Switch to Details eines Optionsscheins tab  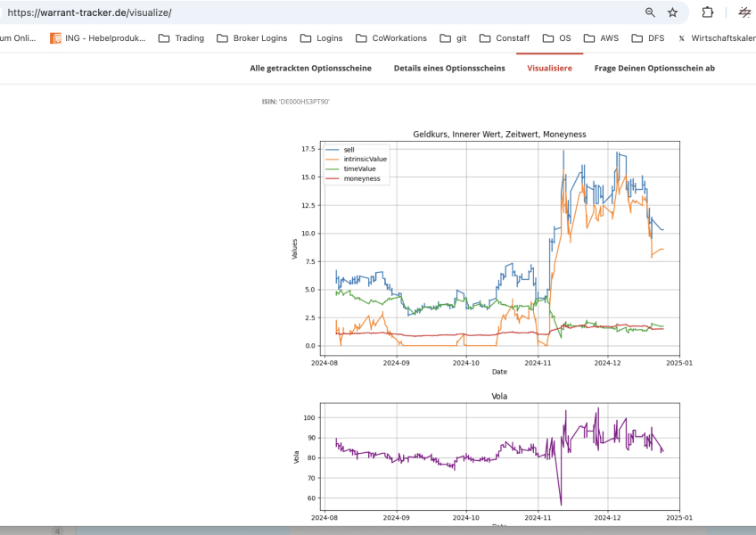(x=449, y=68)
